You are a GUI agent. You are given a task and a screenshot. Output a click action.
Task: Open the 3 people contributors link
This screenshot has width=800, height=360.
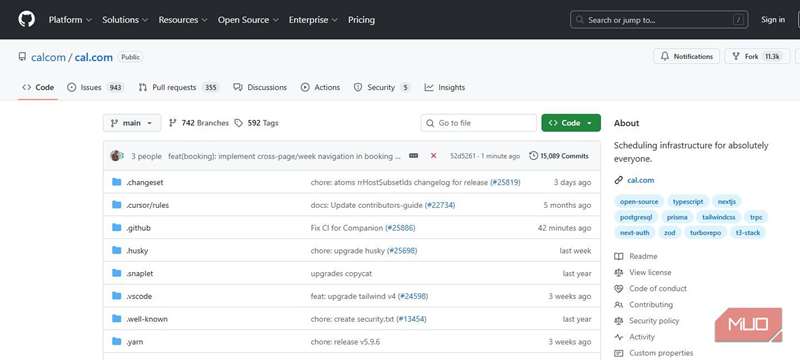(x=146, y=156)
